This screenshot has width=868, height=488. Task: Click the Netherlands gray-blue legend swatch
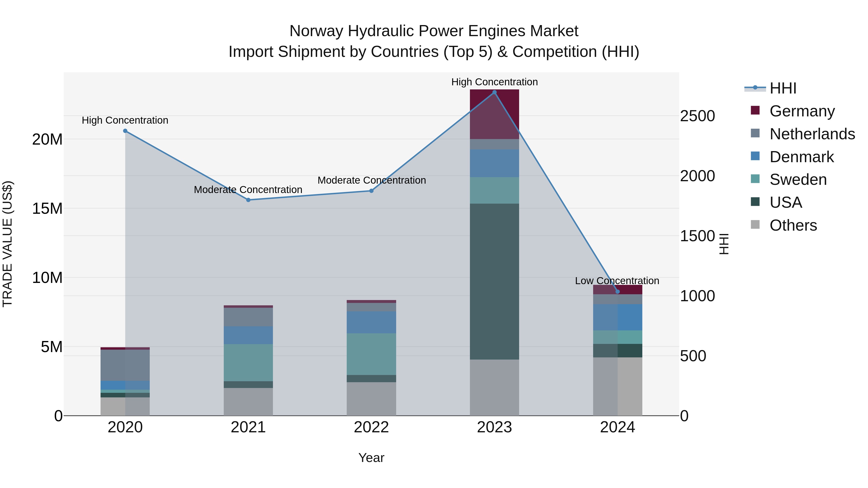coord(755,133)
